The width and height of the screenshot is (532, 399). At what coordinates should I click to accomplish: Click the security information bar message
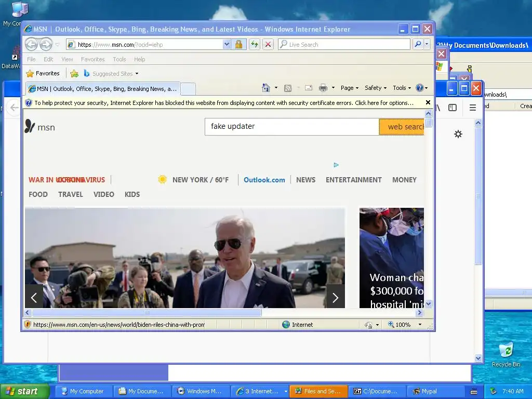coord(224,103)
